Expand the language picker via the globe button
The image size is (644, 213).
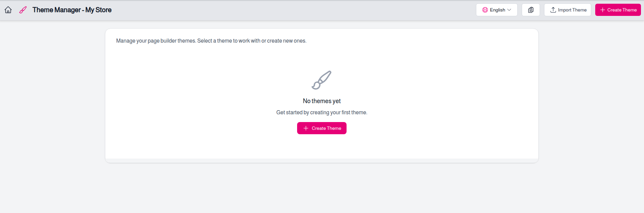pos(485,10)
